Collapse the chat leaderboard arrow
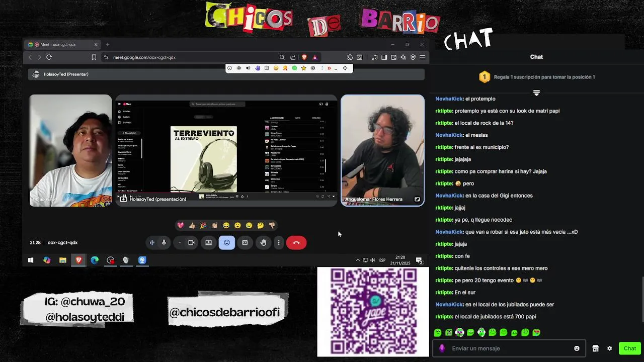This screenshot has height=362, width=644. pos(536,93)
